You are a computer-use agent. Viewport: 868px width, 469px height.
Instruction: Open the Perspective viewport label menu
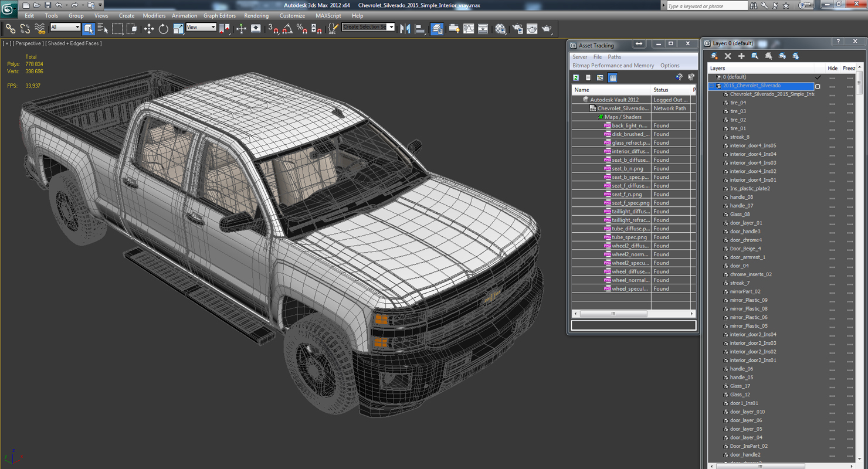tap(28, 43)
